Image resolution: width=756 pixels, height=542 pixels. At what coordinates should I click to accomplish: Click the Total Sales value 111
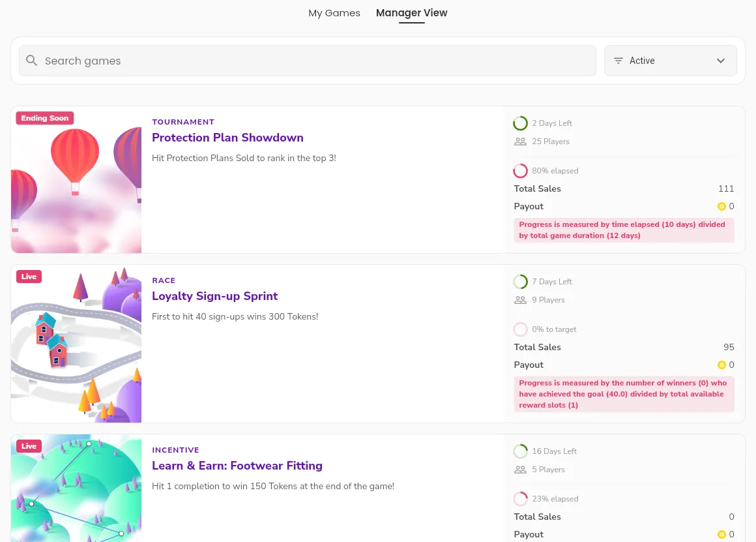[726, 188]
